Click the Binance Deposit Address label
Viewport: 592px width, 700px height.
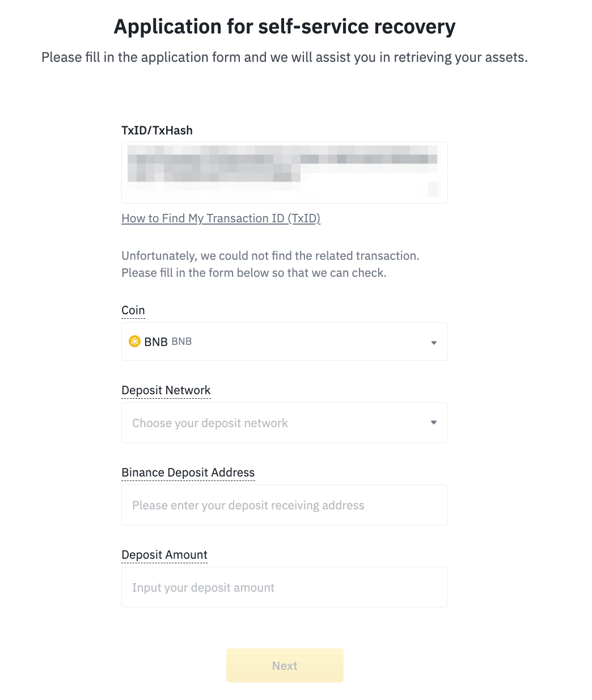point(188,473)
